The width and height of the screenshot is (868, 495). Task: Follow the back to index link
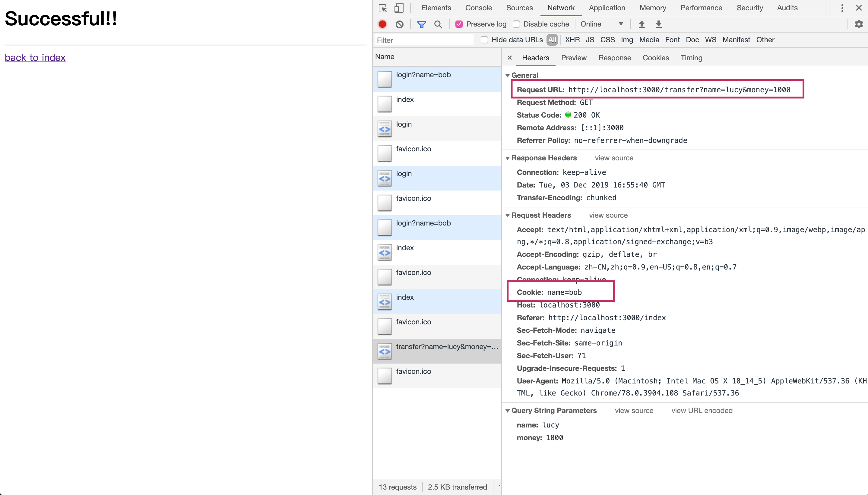tap(35, 58)
